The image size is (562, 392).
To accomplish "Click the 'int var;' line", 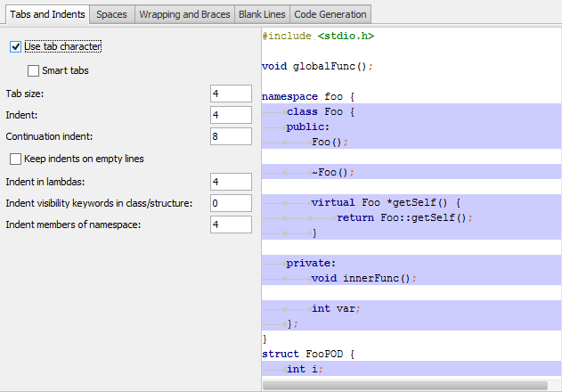I will pyautogui.click(x=336, y=308).
